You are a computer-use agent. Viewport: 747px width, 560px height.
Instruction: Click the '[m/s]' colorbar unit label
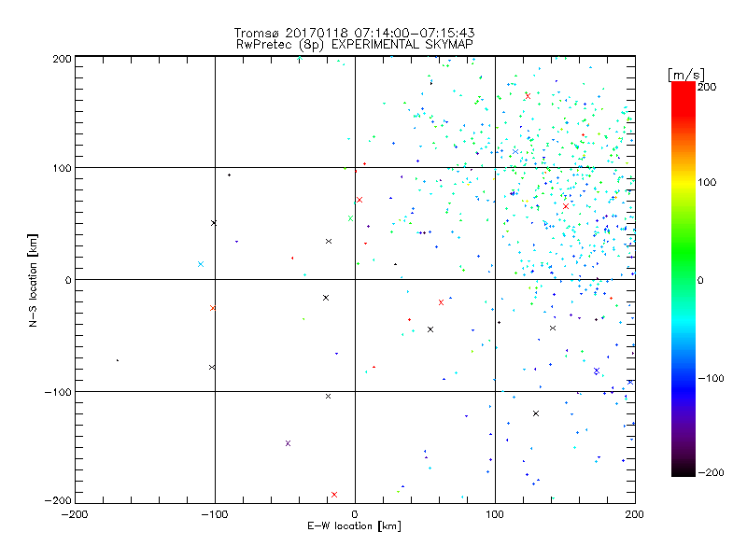click(x=685, y=75)
